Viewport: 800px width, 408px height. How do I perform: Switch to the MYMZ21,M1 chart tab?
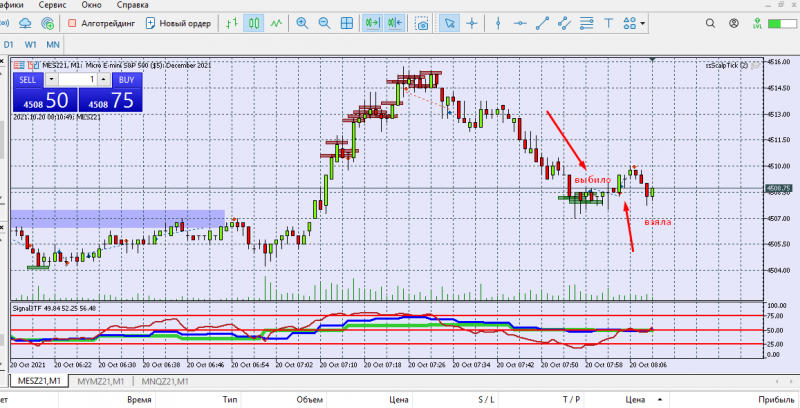click(101, 381)
